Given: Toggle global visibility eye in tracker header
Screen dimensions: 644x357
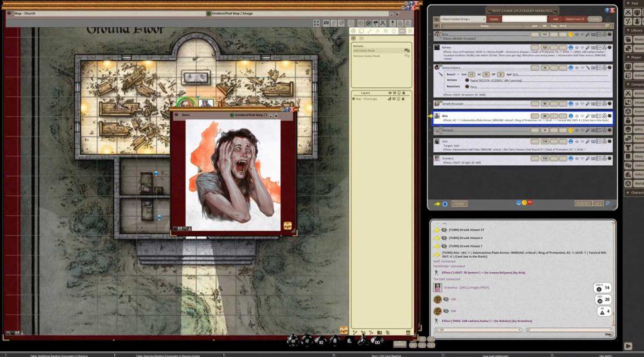Looking at the screenshot, I should [436, 26].
